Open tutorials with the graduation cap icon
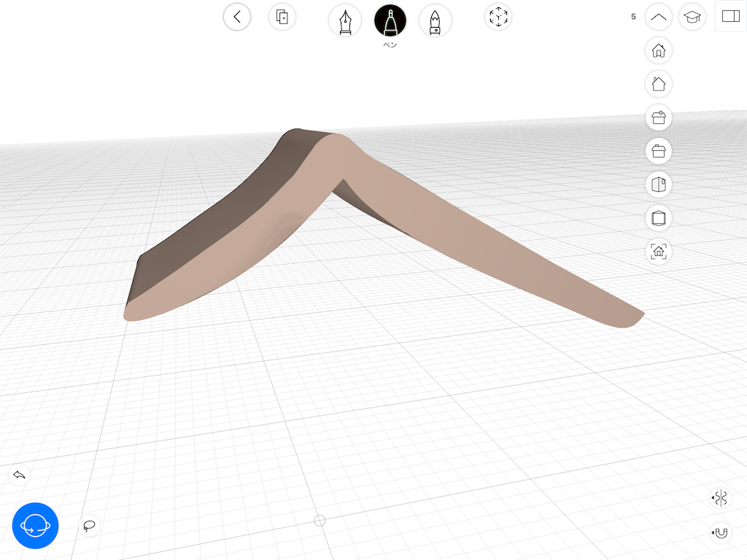Image resolution: width=747 pixels, height=560 pixels. (x=692, y=17)
